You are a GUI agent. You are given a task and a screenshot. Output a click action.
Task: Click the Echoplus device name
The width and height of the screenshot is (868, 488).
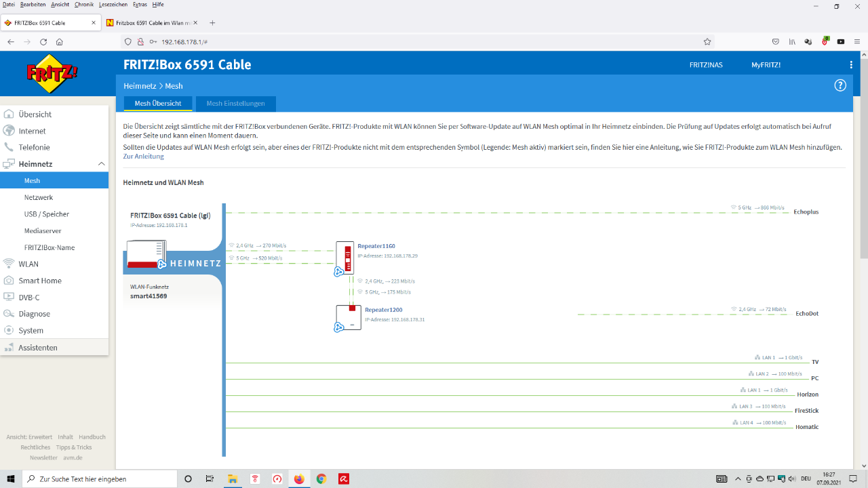806,211
